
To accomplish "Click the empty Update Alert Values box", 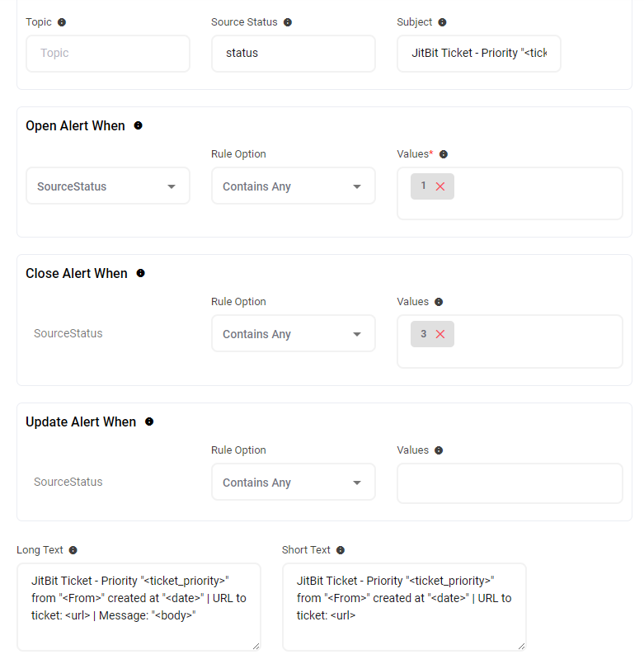I will coord(510,483).
